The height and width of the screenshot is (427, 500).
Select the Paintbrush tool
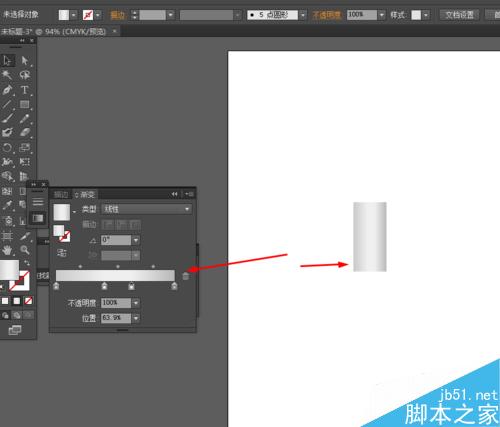click(x=7, y=118)
